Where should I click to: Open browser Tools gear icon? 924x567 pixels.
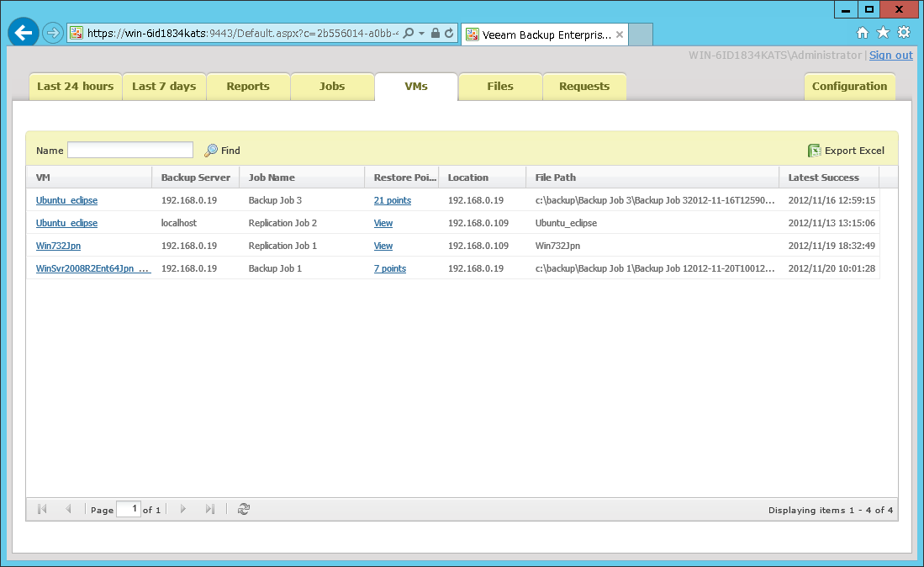pos(904,33)
